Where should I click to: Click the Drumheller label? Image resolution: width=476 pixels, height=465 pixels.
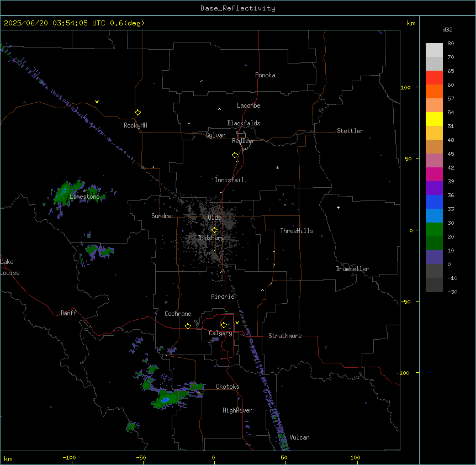click(x=352, y=269)
